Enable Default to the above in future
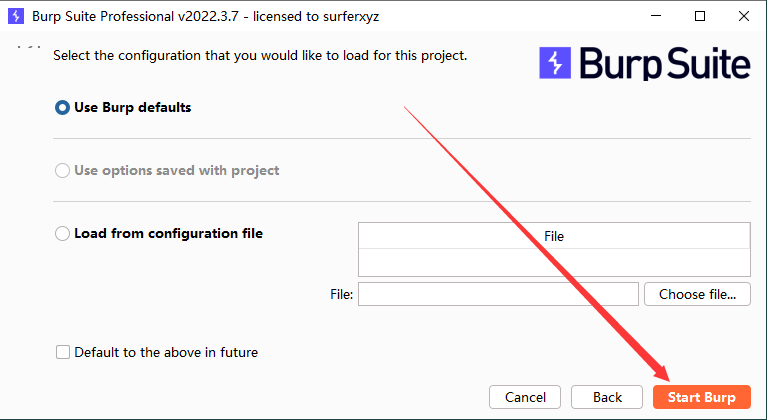 point(64,352)
